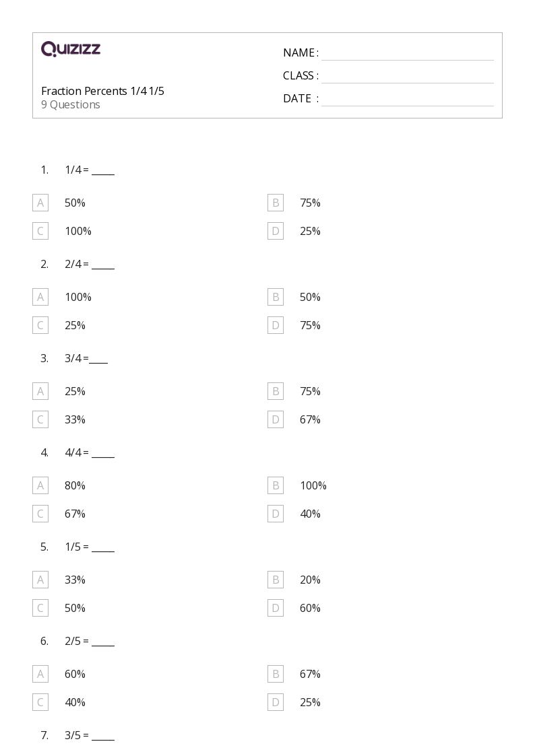Image resolution: width=535 pixels, height=756 pixels.
Task: Click the NAME input line
Action: pos(407,54)
